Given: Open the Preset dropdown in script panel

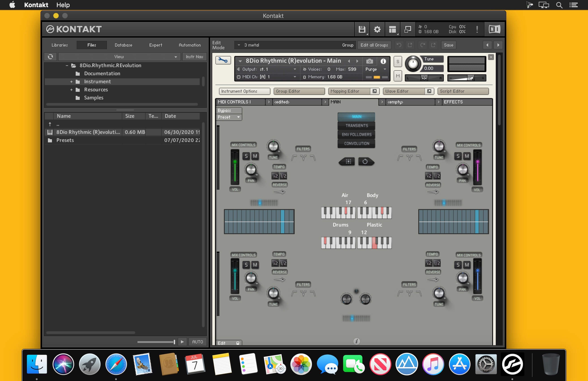Looking at the screenshot, I should coord(229,117).
